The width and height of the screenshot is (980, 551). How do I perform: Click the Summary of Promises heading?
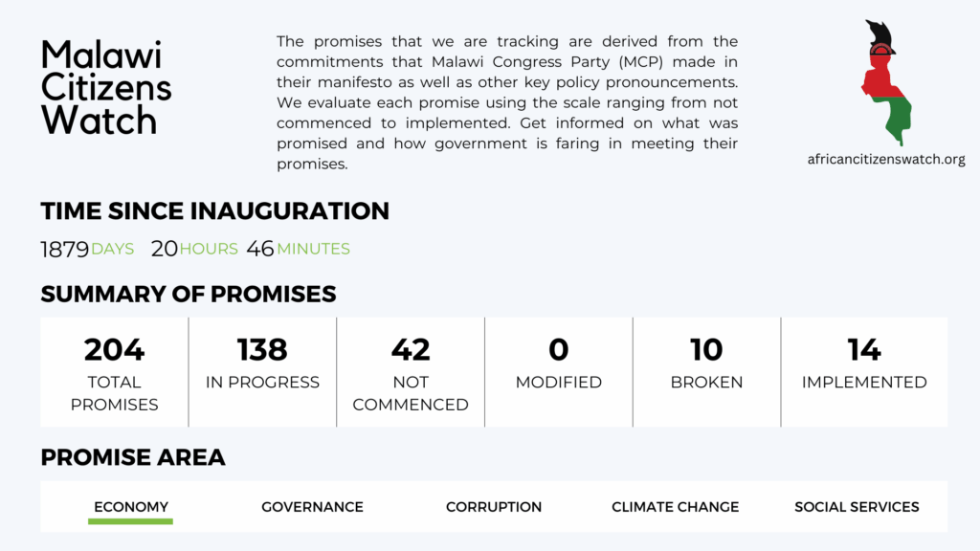pyautogui.click(x=189, y=295)
